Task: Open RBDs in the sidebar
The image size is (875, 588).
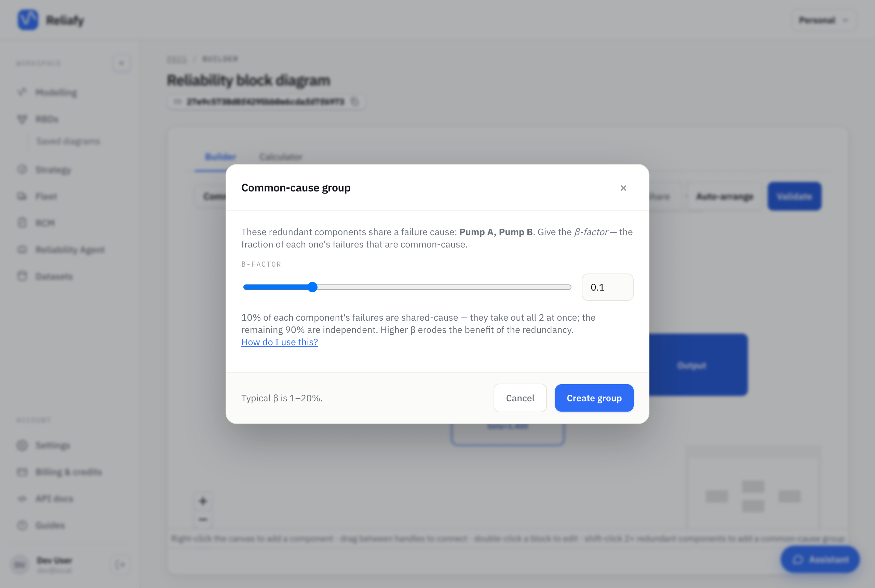Action: pos(47,119)
